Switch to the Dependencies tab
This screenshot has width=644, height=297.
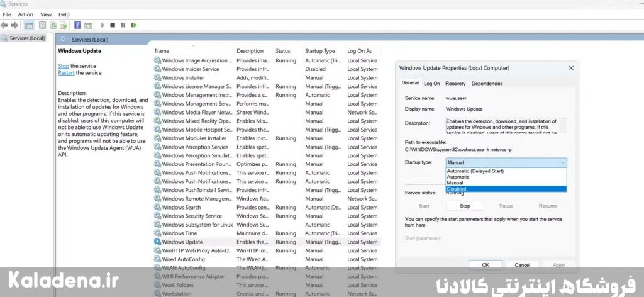click(x=487, y=84)
